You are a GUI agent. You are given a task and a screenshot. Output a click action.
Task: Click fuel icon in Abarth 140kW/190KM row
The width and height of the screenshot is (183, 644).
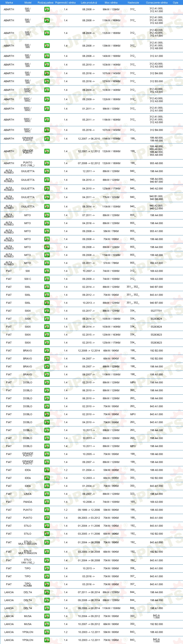(47, 56)
